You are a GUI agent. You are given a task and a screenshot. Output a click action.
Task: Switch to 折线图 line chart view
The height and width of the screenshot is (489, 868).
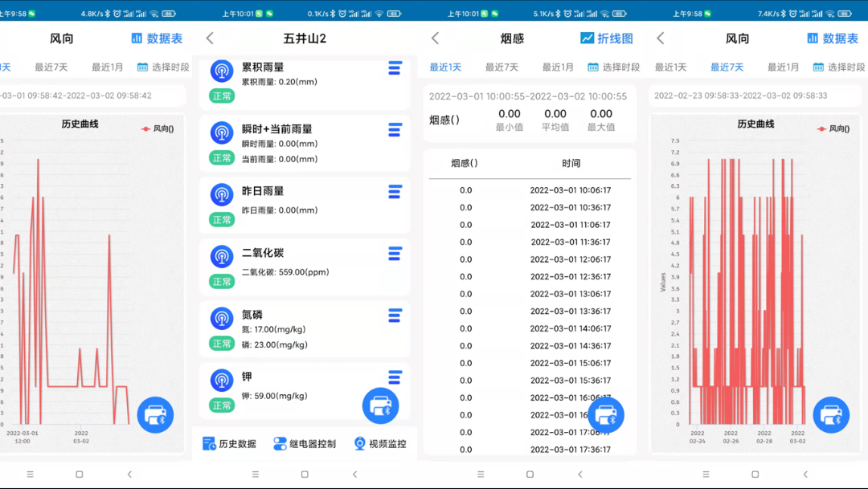(x=607, y=39)
